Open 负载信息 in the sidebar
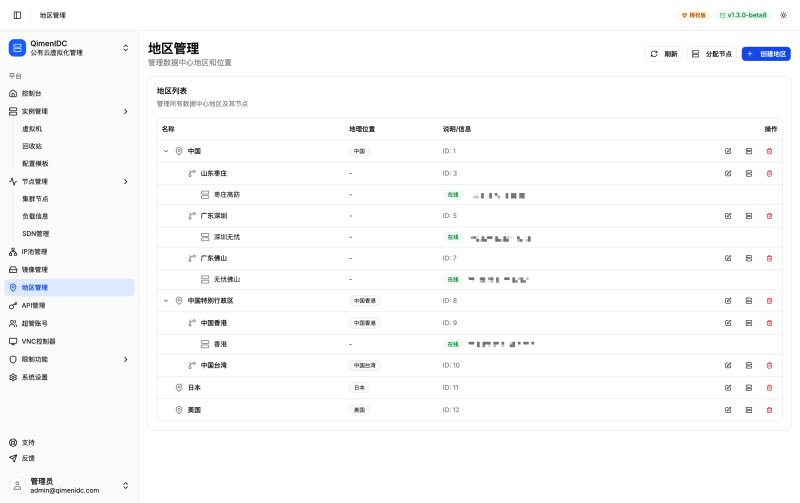Screen dimensions: 800x503 point(35,216)
